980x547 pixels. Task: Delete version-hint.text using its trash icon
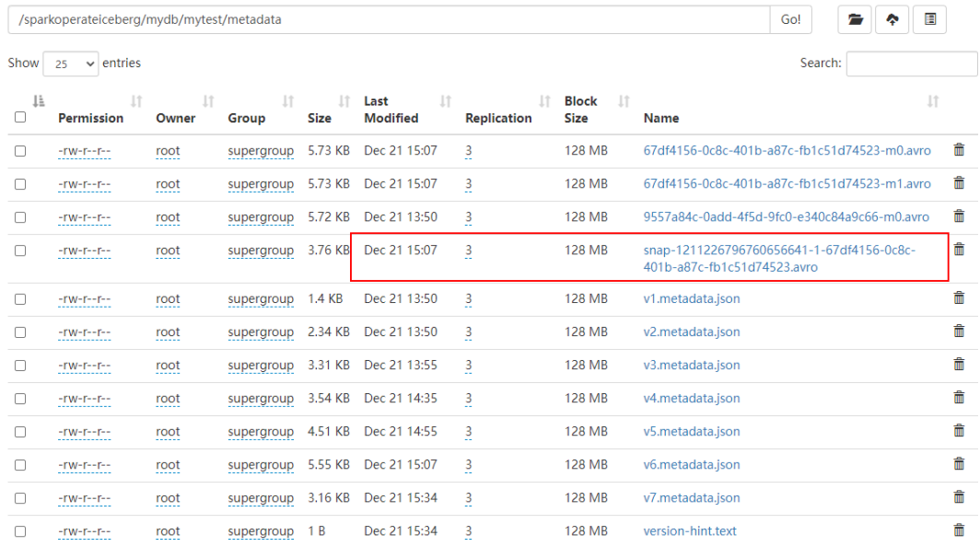(959, 530)
